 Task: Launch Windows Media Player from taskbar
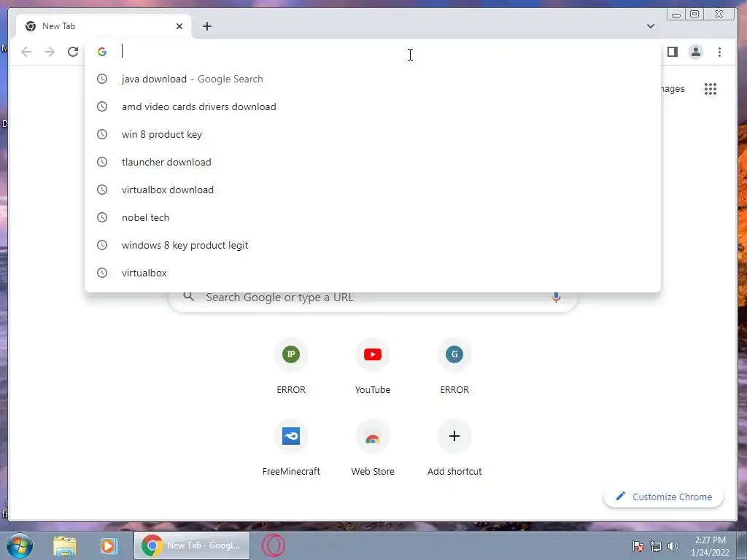coord(108,545)
